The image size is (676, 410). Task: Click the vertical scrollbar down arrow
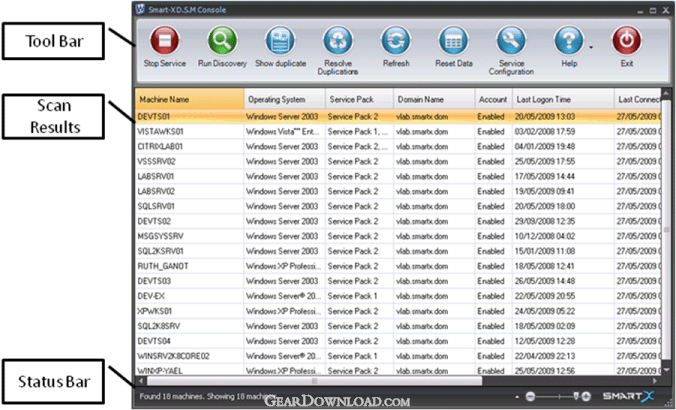[666, 369]
